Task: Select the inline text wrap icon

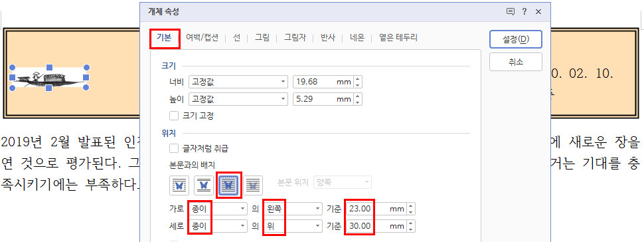Action: (179, 185)
